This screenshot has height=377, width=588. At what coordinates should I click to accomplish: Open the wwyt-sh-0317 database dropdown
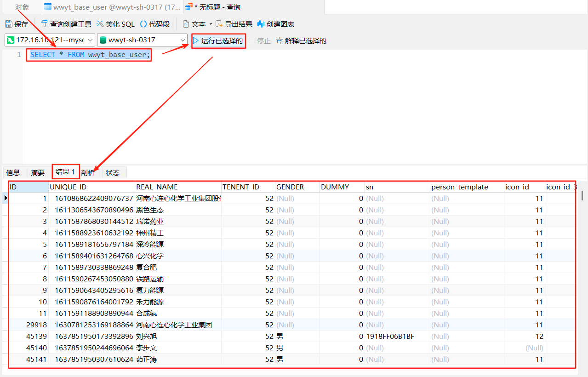[143, 40]
